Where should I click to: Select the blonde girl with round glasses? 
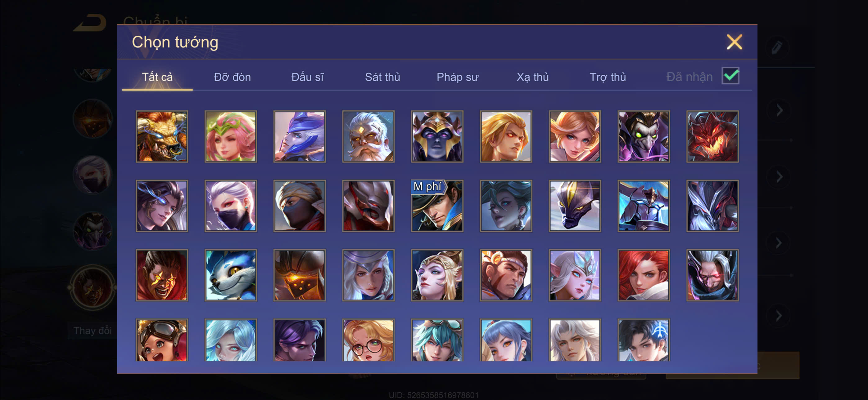tap(368, 340)
